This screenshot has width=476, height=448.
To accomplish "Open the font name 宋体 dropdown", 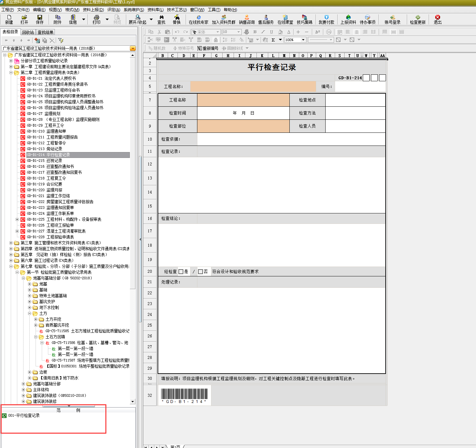I will pos(217,32).
